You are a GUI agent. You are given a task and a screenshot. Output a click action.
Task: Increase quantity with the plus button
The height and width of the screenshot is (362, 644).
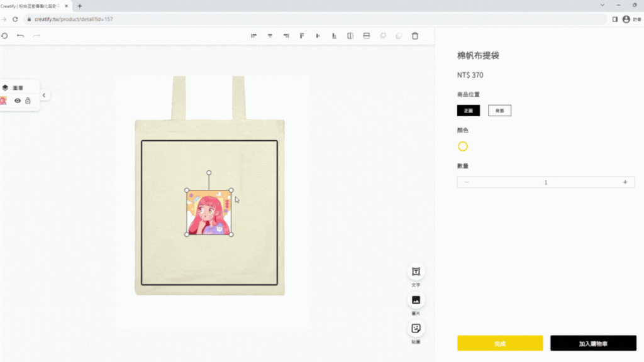coord(625,182)
